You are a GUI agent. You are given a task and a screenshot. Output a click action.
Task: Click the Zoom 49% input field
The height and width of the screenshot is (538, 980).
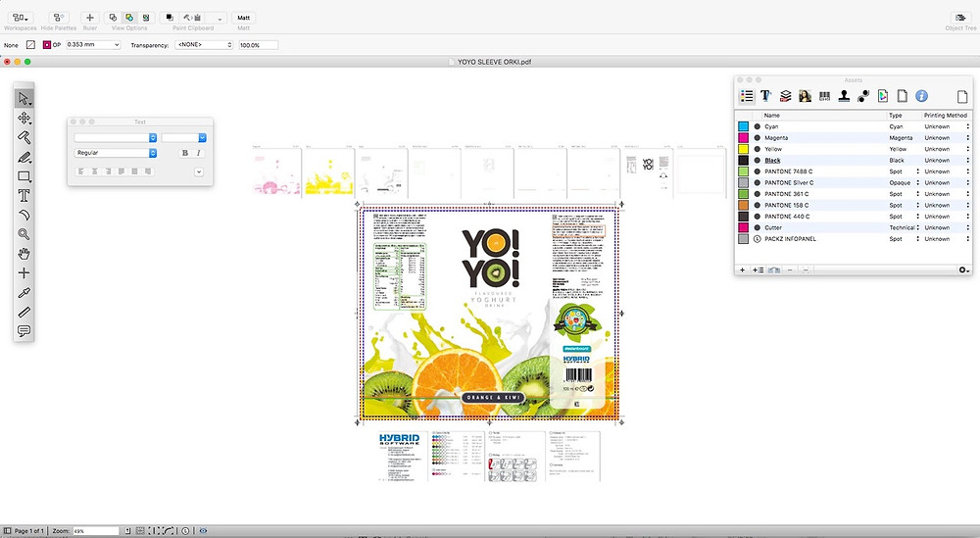pyautogui.click(x=96, y=530)
